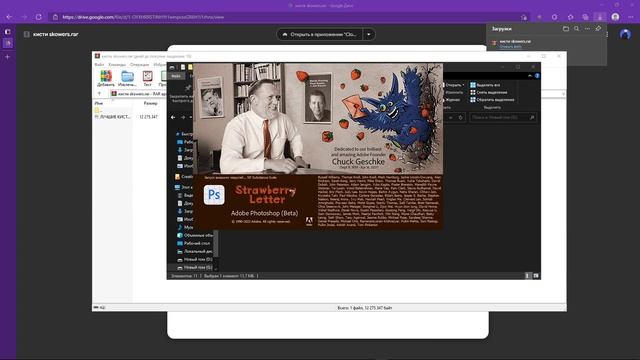This screenshot has height=360, width=640.
Task: Click WinRAR 'Тест' toolbar icon
Action: click(147, 78)
